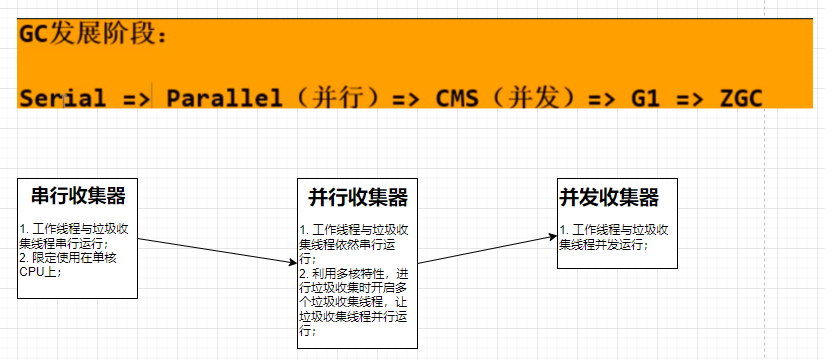The height and width of the screenshot is (360, 825).
Task: Select the arrow connecting 并行收集器 to 并发收集器
Action: [487, 250]
